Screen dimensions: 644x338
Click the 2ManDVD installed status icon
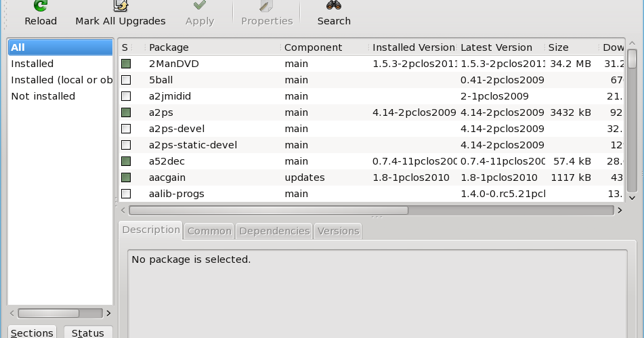pos(126,64)
